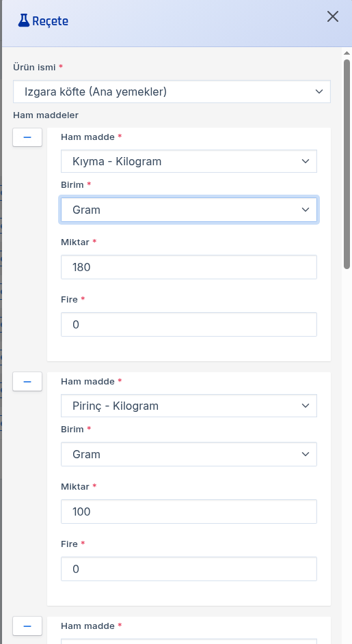Click the Fire field under Pirinç
Screen dimensions: 352x644
click(x=189, y=569)
